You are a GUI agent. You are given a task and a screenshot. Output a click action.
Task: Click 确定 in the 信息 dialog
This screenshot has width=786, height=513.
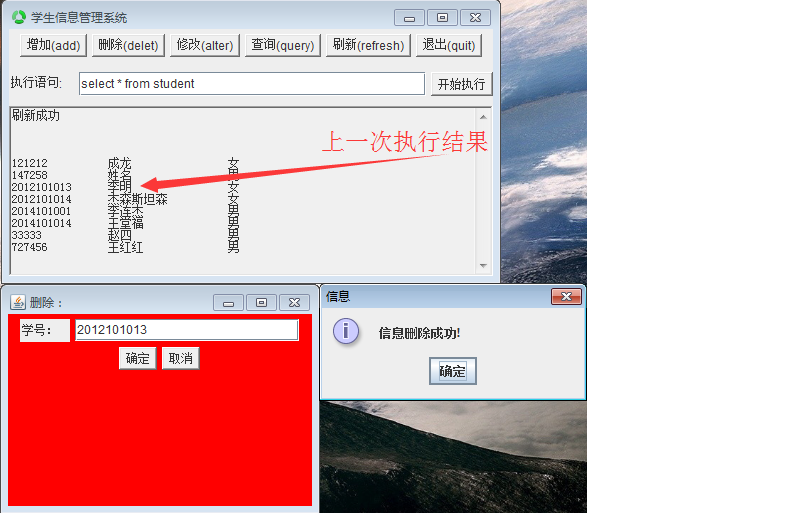point(453,371)
